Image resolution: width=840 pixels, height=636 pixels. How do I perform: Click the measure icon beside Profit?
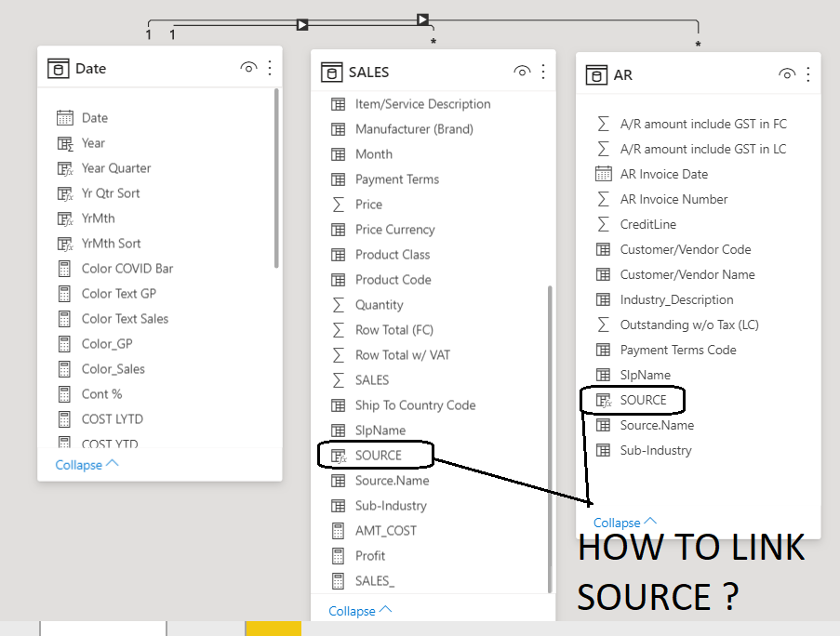(338, 556)
